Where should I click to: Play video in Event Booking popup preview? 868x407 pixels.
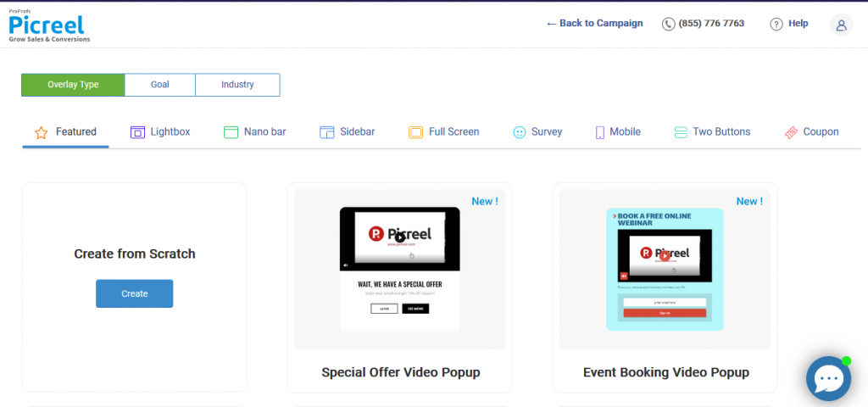click(x=665, y=256)
